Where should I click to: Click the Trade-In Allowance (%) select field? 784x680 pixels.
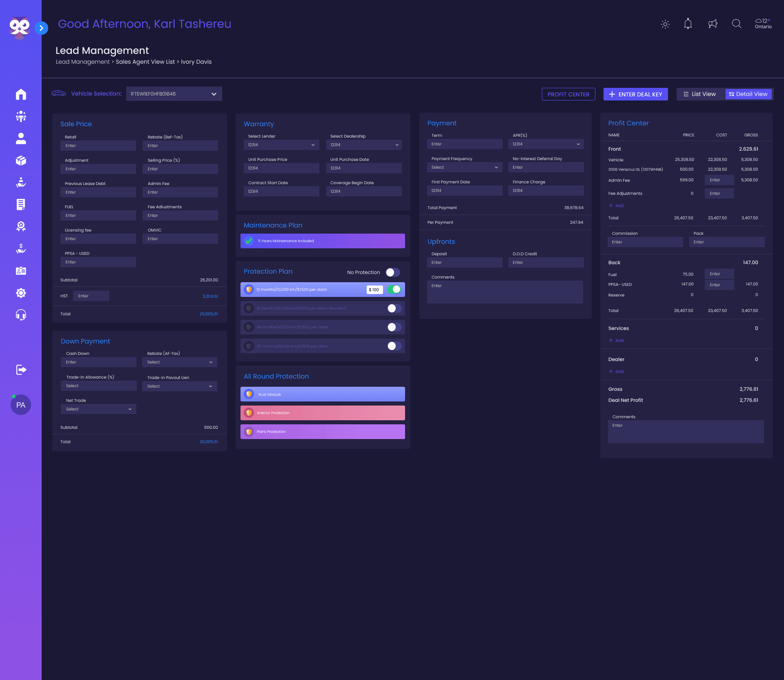click(98, 386)
